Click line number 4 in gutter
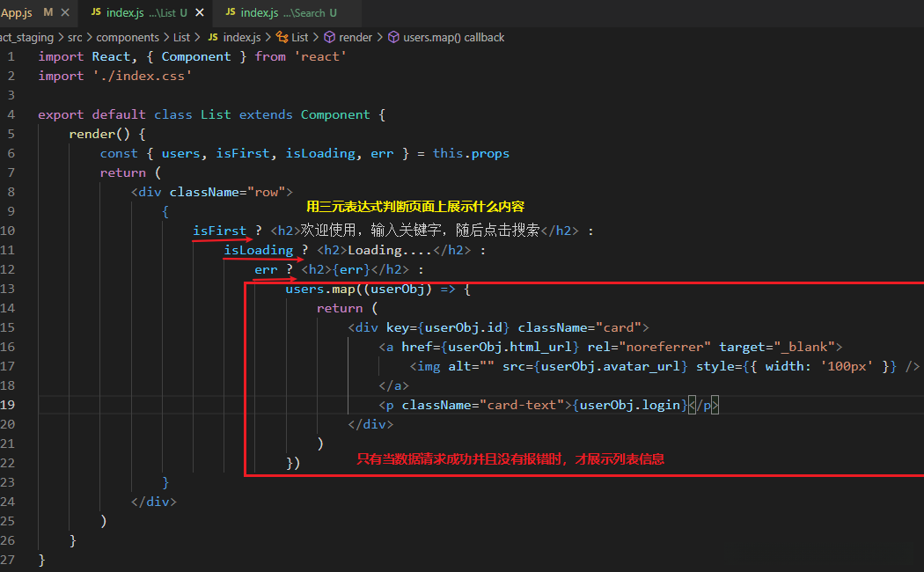924x572 pixels. 11,114
